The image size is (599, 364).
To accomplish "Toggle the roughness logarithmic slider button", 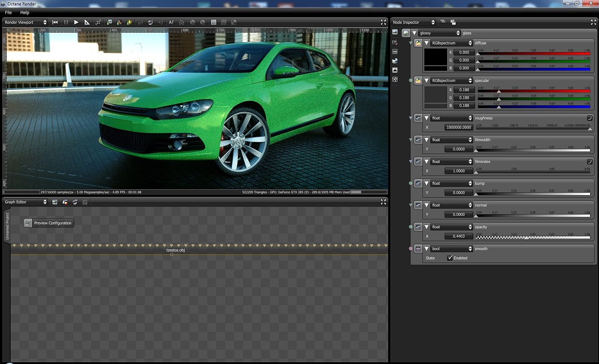I will (x=590, y=118).
